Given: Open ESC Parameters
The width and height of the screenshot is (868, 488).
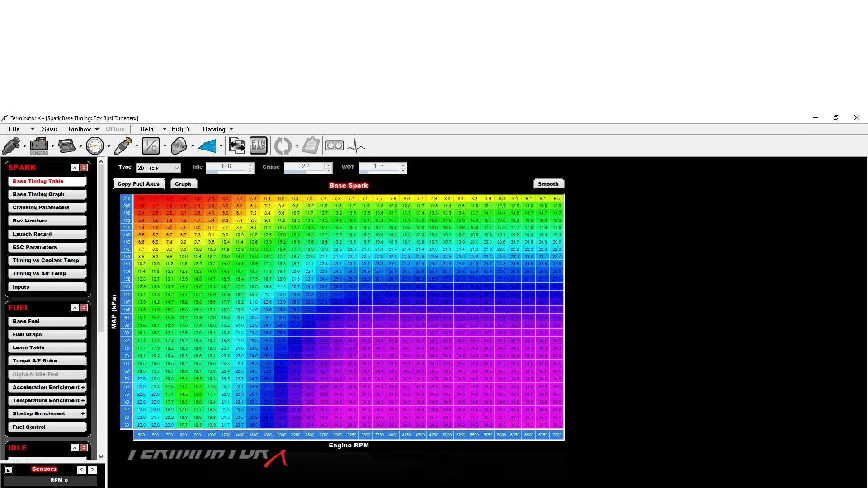Looking at the screenshot, I should pyautogui.click(x=47, y=247).
